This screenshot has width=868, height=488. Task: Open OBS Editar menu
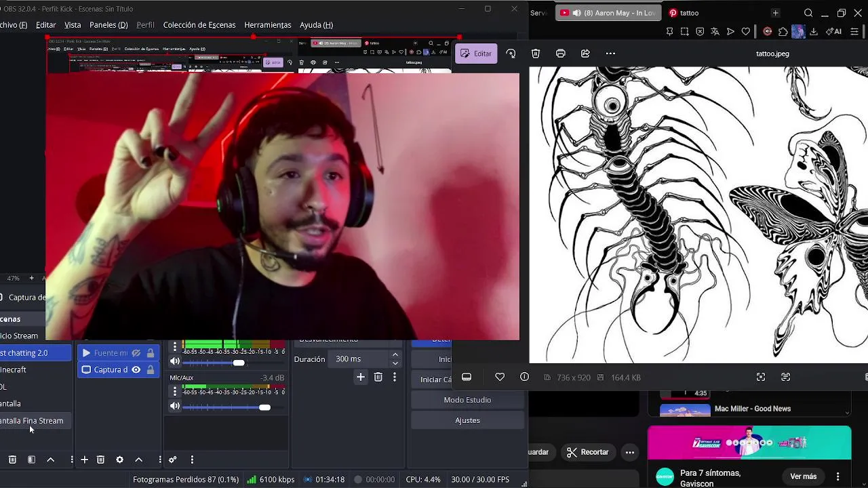pos(46,24)
